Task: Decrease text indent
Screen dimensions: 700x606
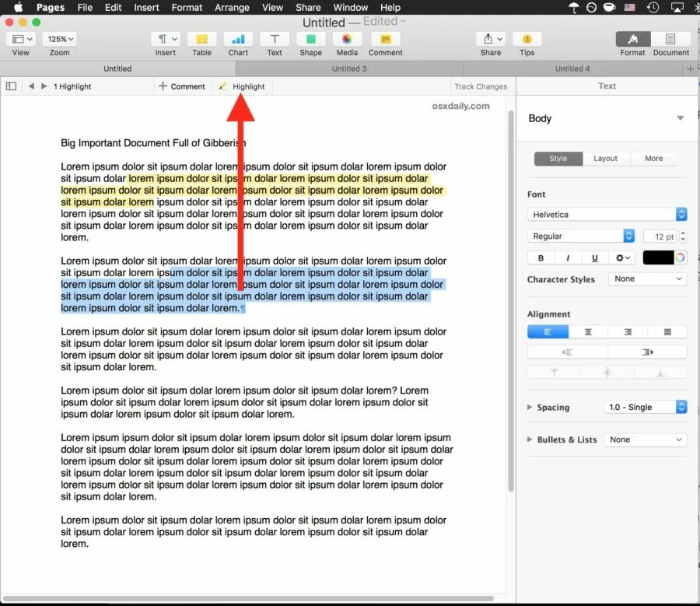Action: 567,352
